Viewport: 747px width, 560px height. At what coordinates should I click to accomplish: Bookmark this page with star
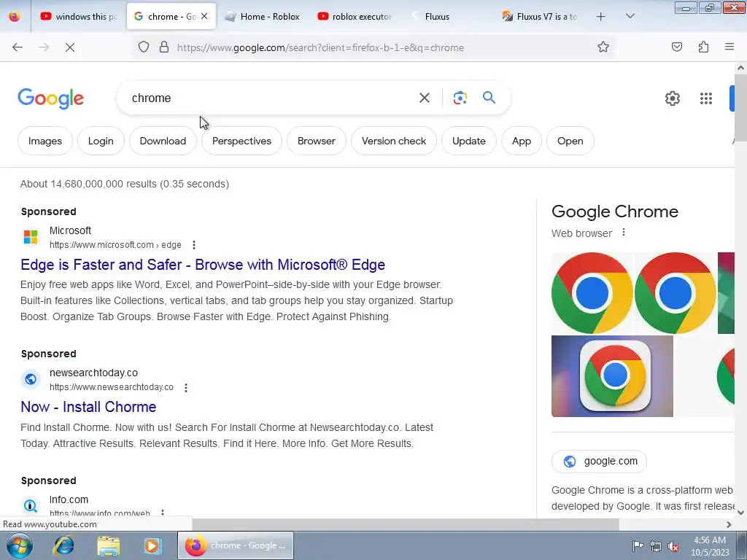pyautogui.click(x=603, y=47)
